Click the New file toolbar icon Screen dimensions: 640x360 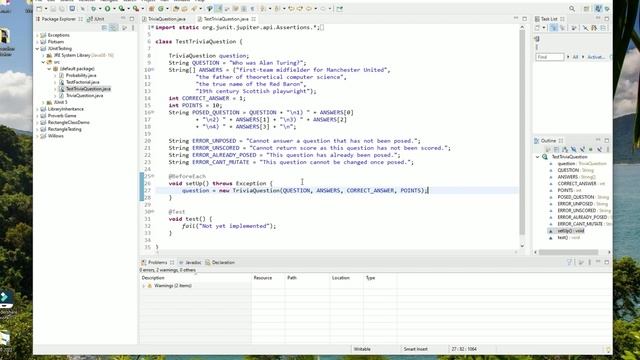[40, 8]
